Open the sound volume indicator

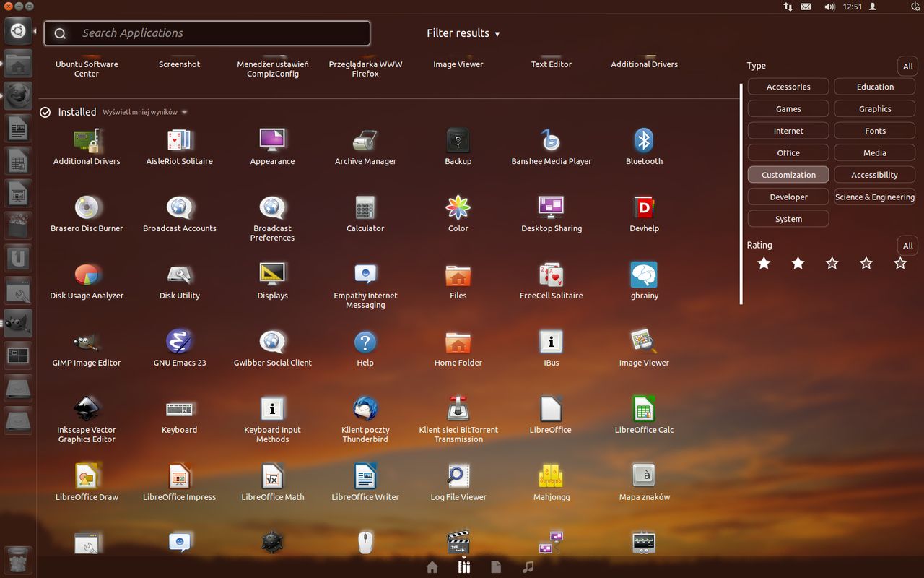coord(829,7)
